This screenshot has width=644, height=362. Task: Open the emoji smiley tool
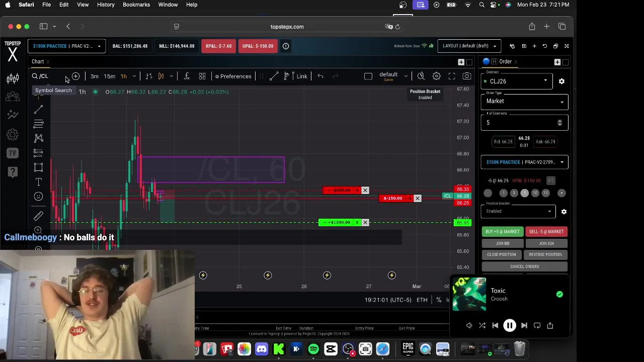(38, 197)
